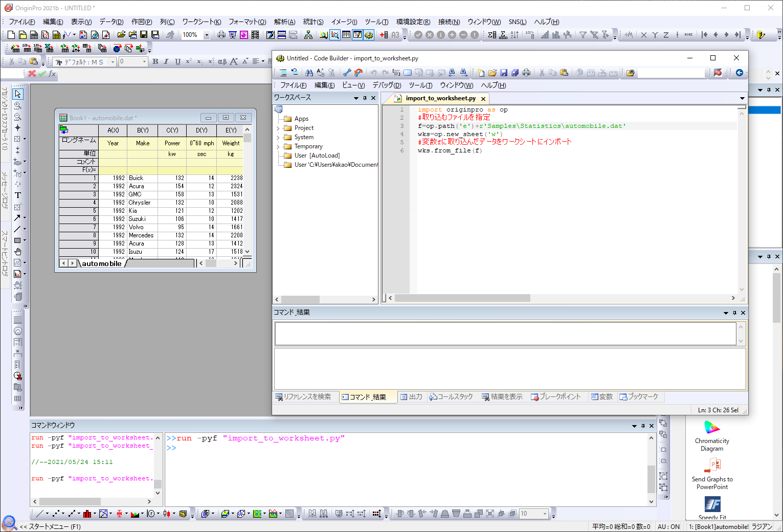This screenshot has width=783, height=532.
Task: Open the font name dropdown
Action: point(113,62)
